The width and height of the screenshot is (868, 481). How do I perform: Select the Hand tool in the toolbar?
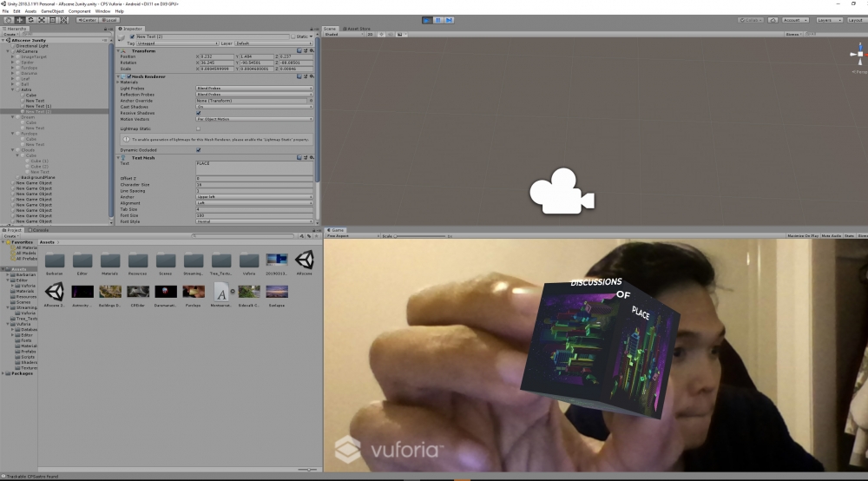7,19
